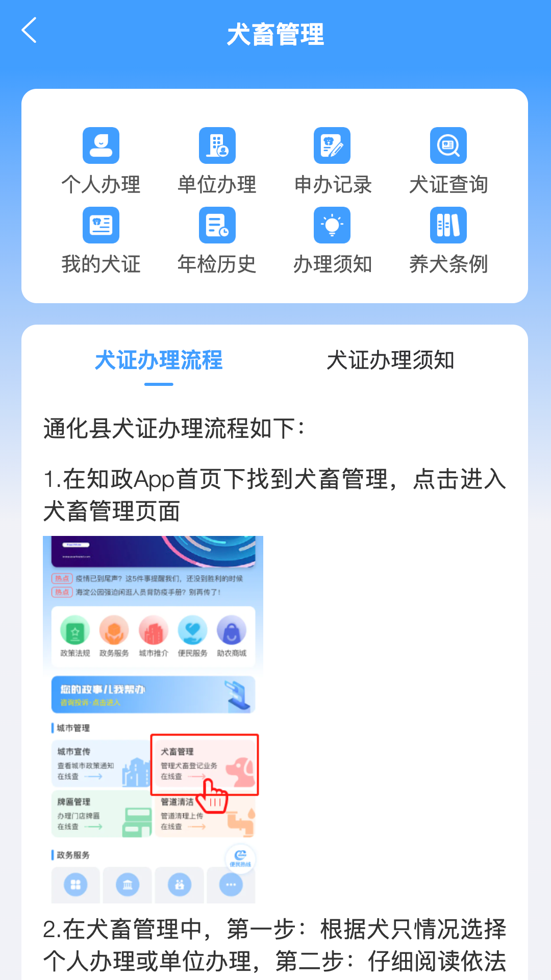The image size is (551, 980).
Task: Select the 犬证办理流程 tab
Action: tap(159, 360)
